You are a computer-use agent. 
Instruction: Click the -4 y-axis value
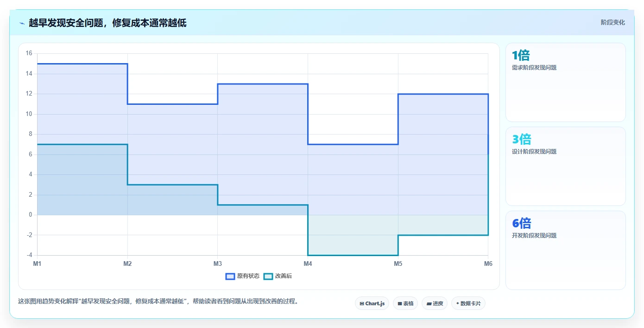coord(29,255)
